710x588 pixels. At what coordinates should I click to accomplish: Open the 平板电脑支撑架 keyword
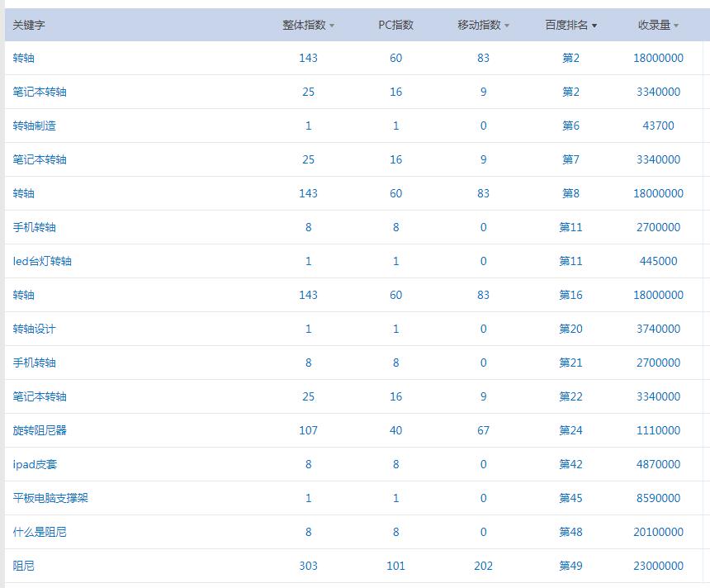tap(50, 498)
